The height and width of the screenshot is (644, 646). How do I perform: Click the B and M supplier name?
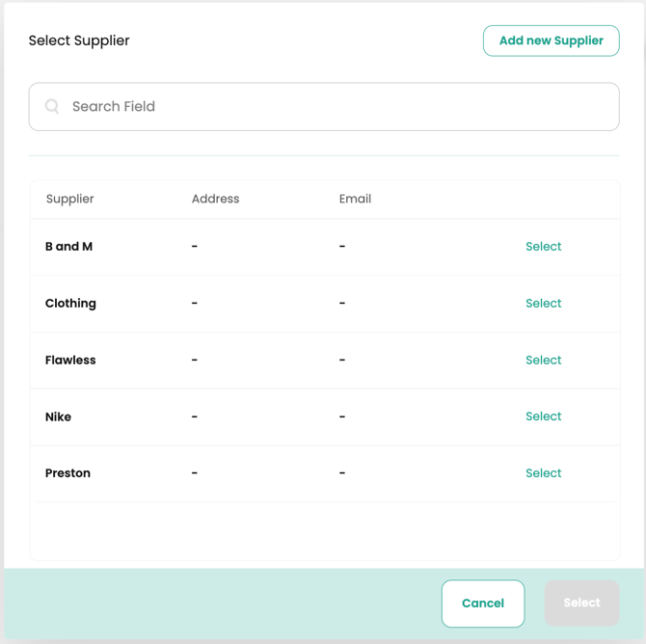coord(68,247)
